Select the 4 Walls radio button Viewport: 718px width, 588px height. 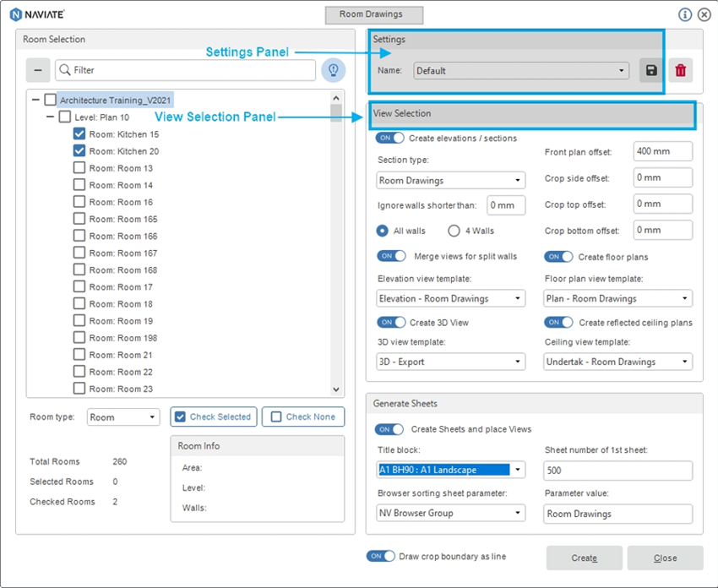coord(454,231)
